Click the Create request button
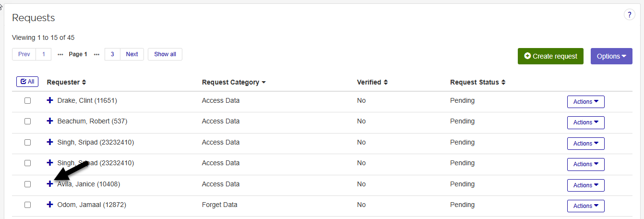Viewport: 644px width, 219px height. [550, 56]
